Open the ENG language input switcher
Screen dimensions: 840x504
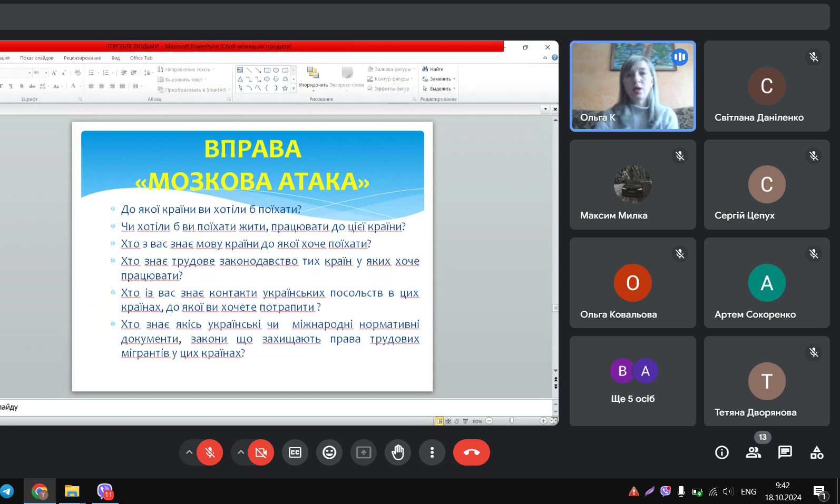(x=748, y=492)
